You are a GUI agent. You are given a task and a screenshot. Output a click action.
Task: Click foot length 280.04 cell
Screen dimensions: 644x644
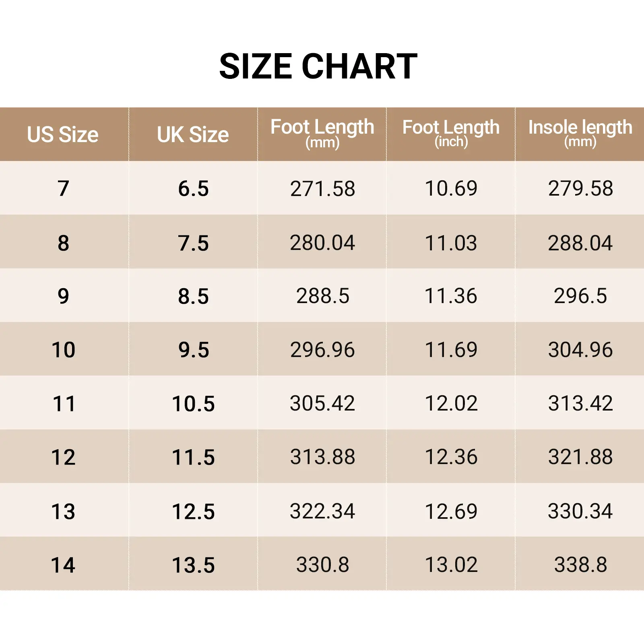click(x=322, y=243)
